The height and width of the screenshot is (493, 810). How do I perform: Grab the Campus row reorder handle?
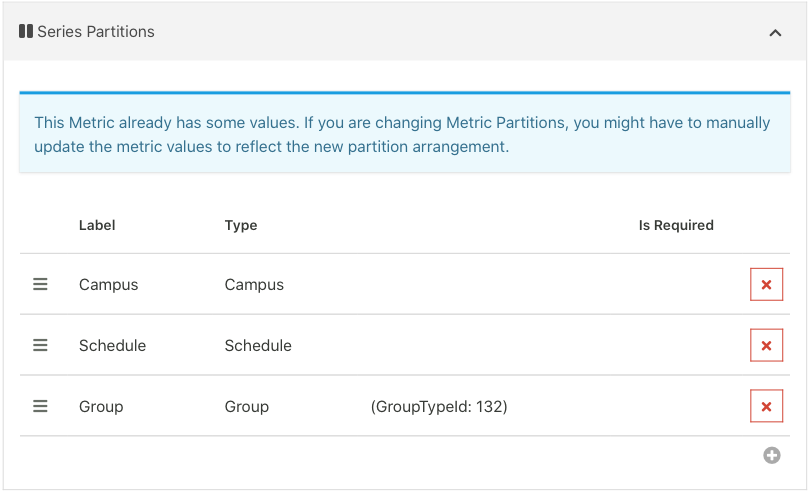40,284
